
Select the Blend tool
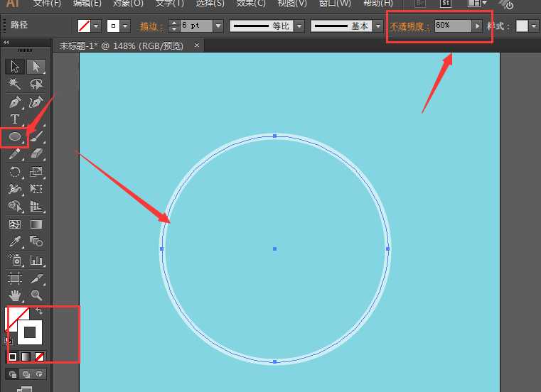tap(36, 241)
